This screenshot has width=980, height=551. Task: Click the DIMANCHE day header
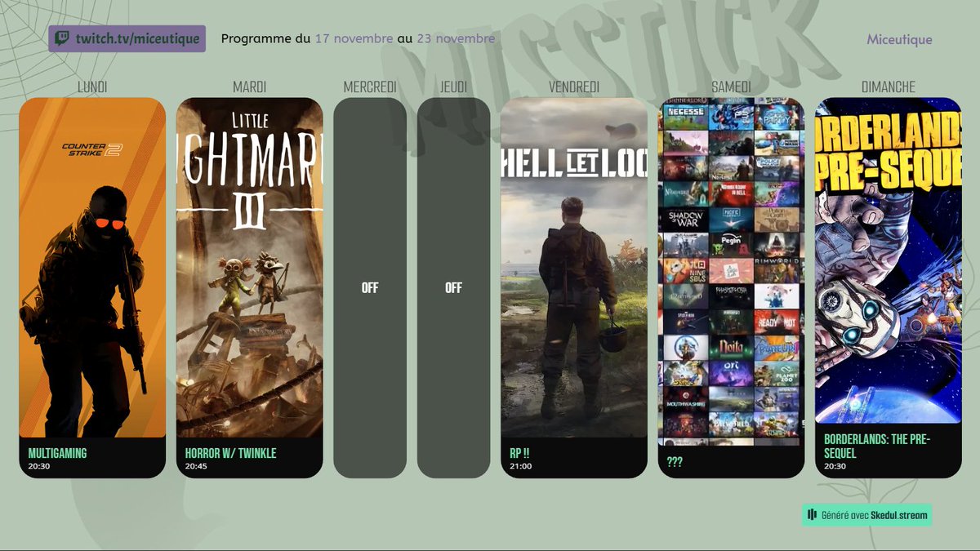pos(889,87)
